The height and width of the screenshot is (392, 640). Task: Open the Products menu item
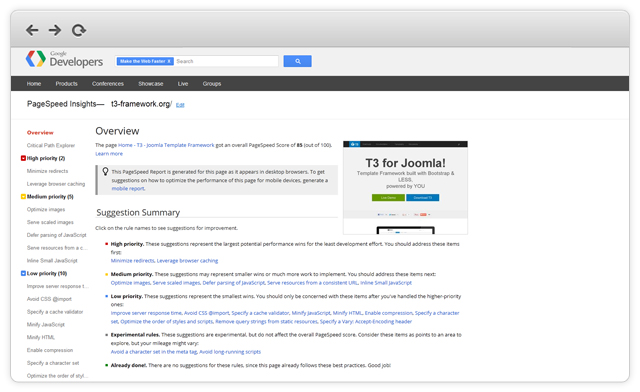pos(67,84)
